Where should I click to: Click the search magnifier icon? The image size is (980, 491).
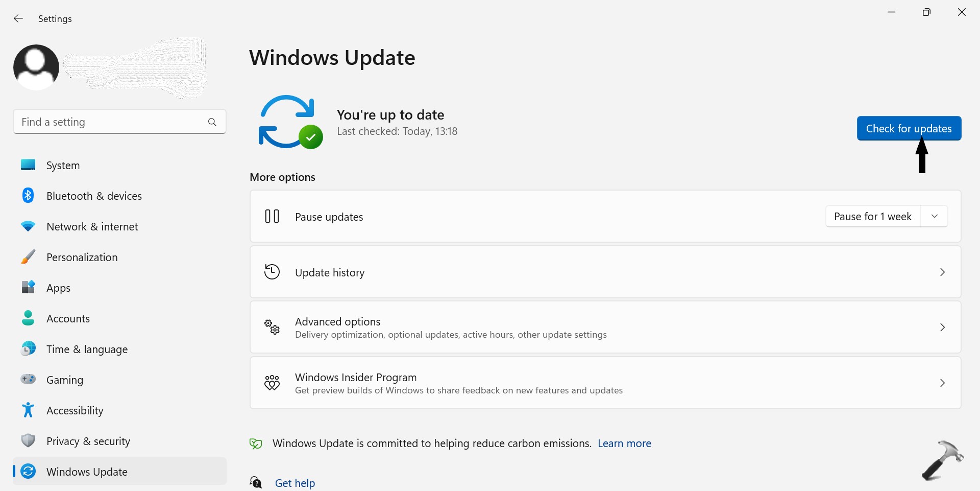[212, 122]
